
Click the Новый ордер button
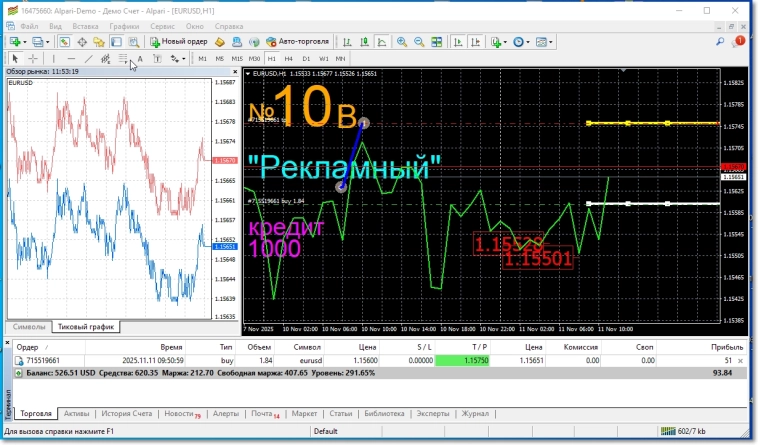(x=179, y=42)
